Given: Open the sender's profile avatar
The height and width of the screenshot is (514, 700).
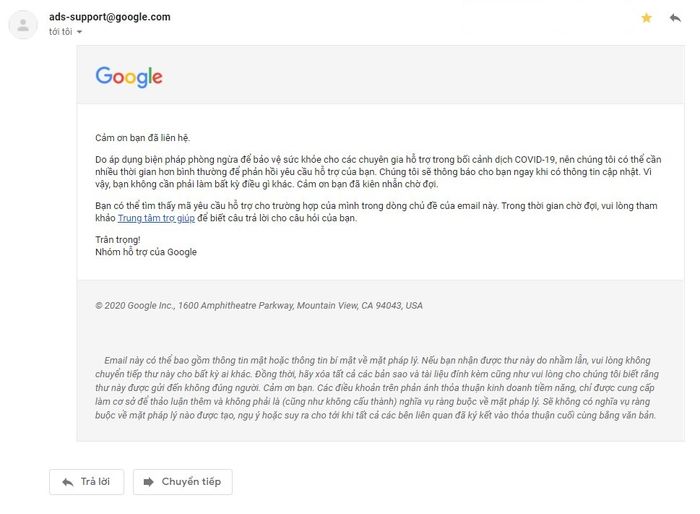Looking at the screenshot, I should [x=23, y=25].
